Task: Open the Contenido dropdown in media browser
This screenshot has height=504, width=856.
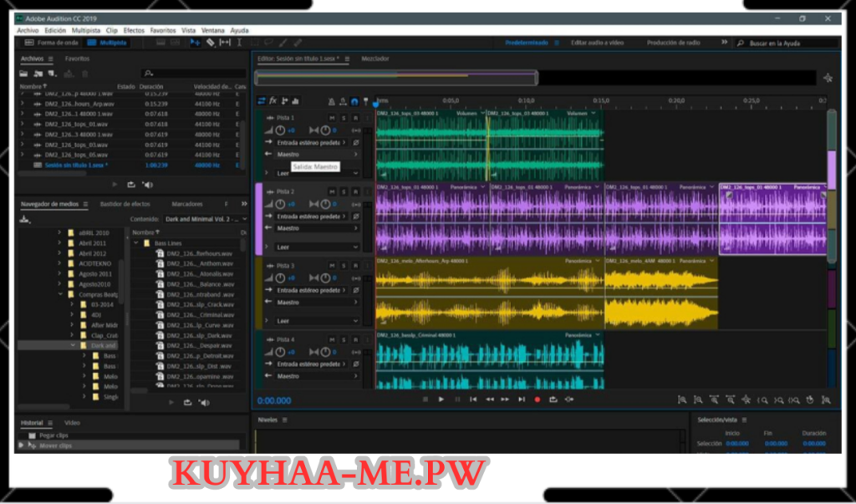Action: tap(206, 219)
